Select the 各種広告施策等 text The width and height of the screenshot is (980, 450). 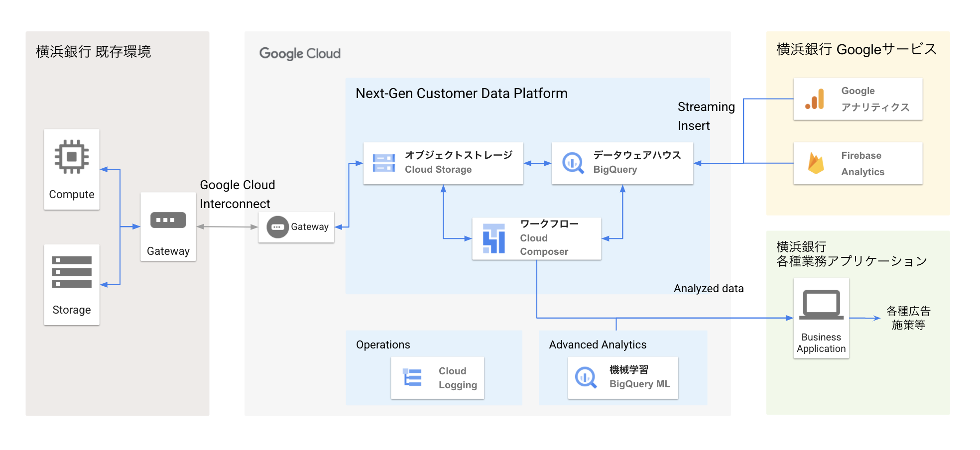908,318
